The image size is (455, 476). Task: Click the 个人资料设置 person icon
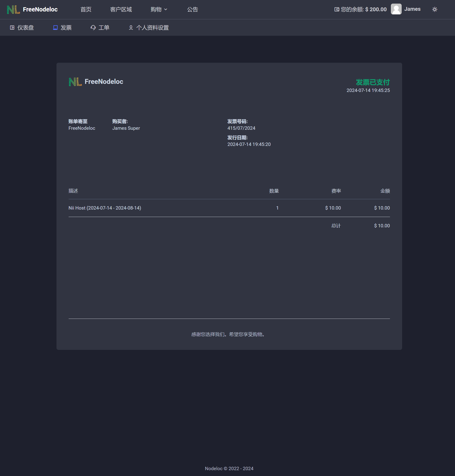point(131,28)
